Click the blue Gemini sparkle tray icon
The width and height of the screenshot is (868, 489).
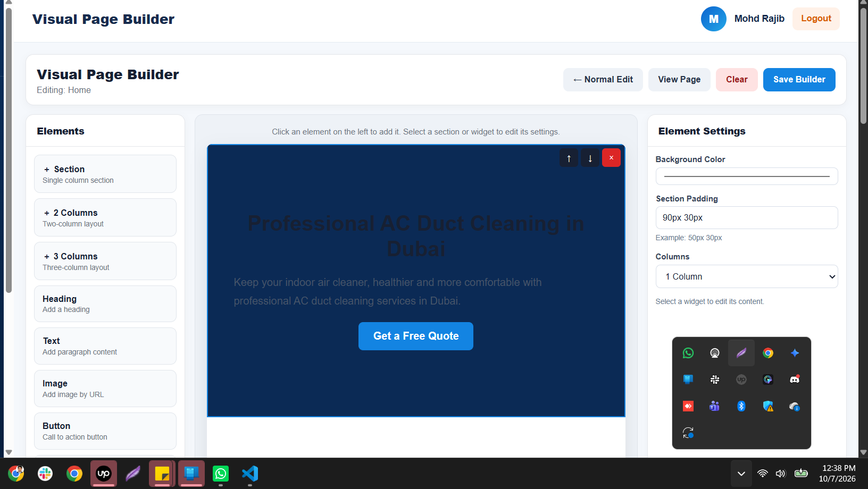click(x=795, y=353)
